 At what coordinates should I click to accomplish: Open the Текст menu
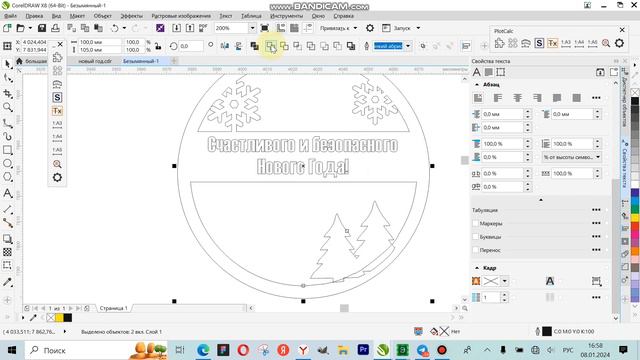click(x=226, y=16)
